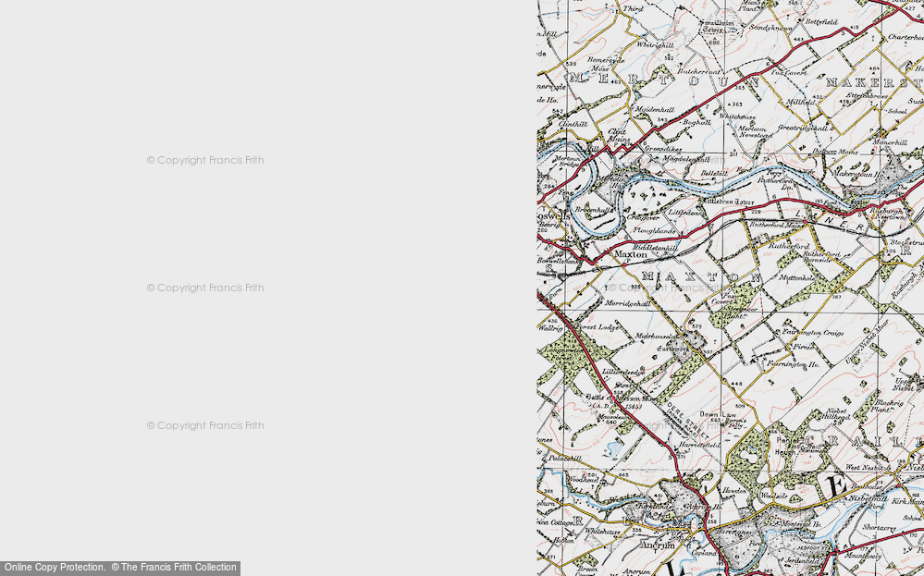Select the Morridgehall place name
This screenshot has width=924, height=576.
coord(628,304)
